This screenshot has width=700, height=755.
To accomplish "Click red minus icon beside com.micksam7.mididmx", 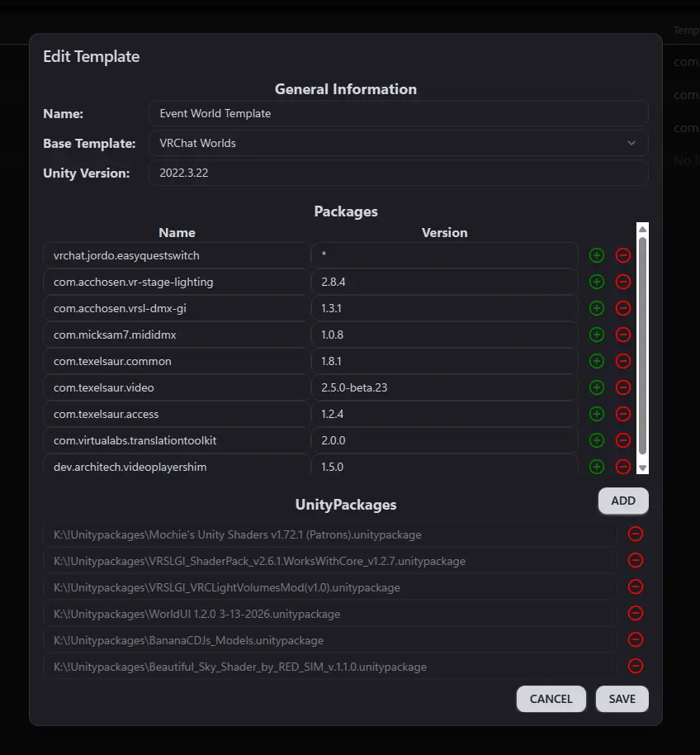I will tap(623, 335).
